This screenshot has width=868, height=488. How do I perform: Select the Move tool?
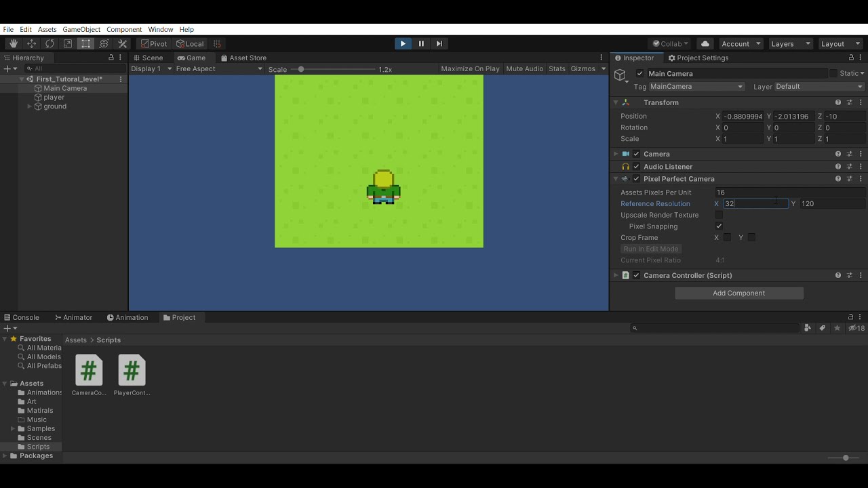(32, 43)
